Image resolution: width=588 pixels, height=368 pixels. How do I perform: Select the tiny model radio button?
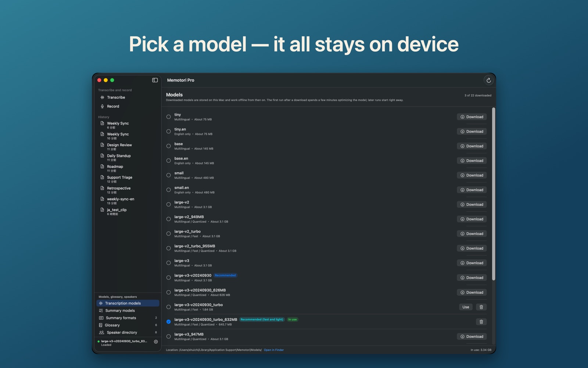(x=168, y=117)
